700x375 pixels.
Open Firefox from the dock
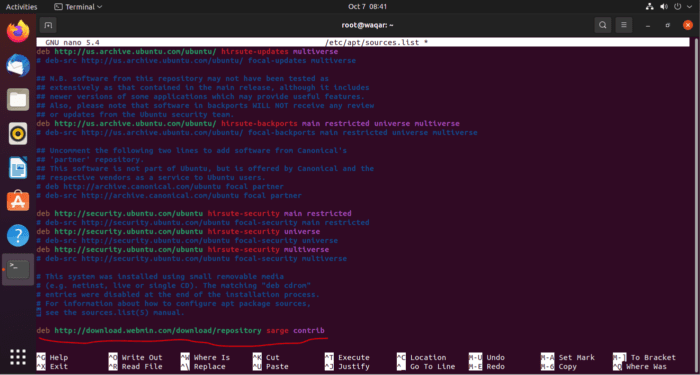18,31
